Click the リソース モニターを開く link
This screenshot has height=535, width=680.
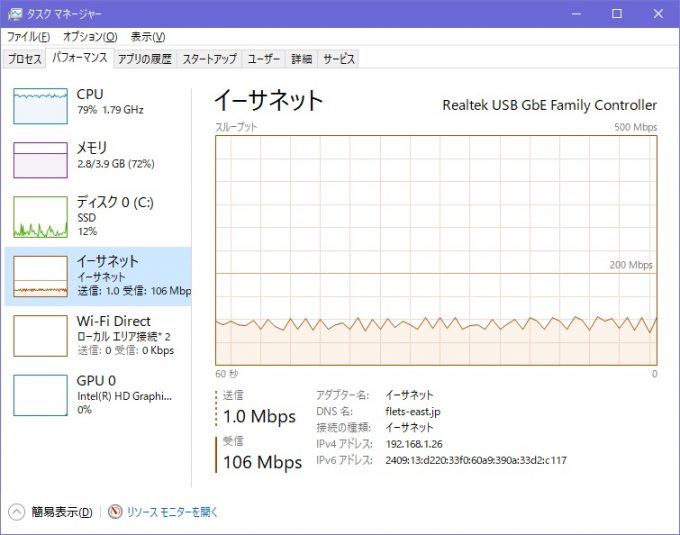pyautogui.click(x=172, y=512)
